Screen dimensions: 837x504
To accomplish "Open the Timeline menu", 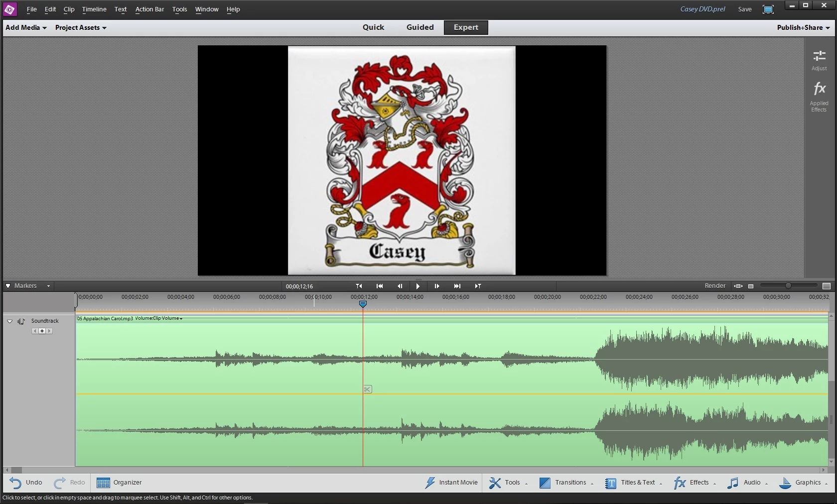I will click(94, 9).
